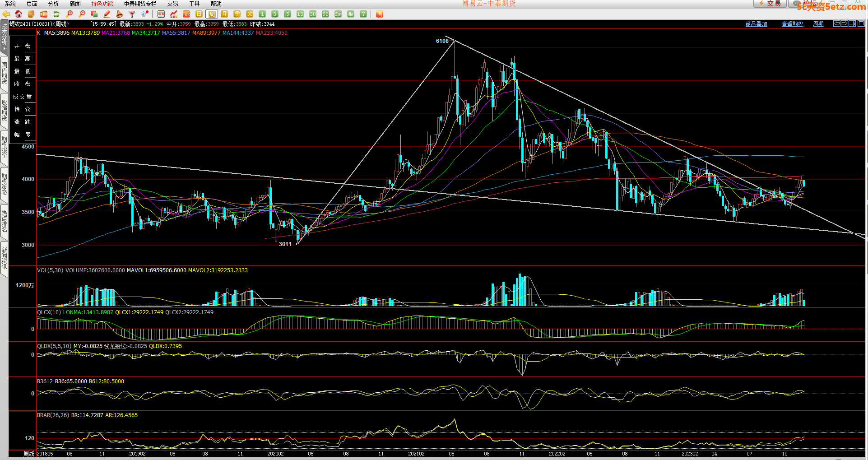Switch to daily (日) K-line period

(x=199, y=14)
